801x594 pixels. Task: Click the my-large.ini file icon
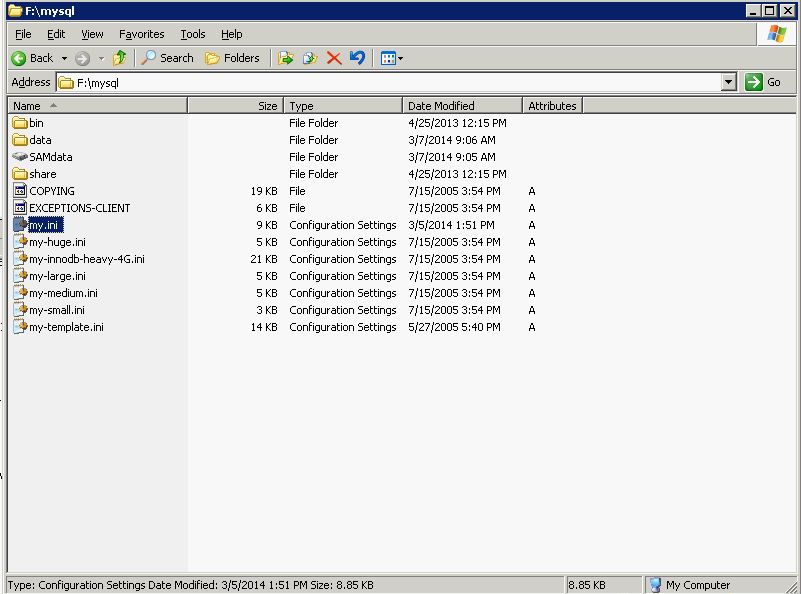pos(20,276)
